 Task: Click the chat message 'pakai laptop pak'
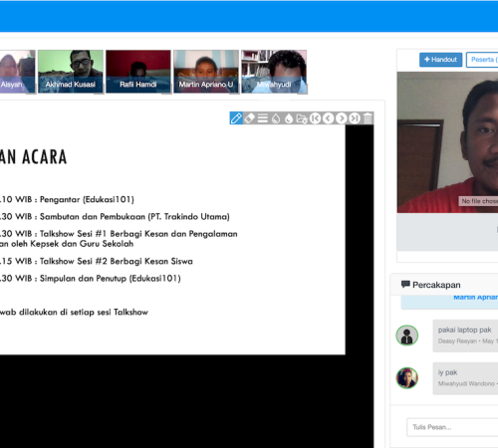(464, 330)
